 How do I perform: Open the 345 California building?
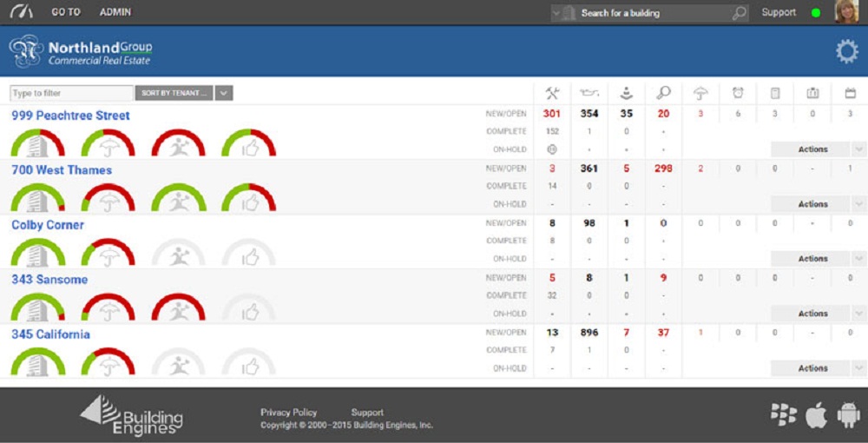click(50, 334)
